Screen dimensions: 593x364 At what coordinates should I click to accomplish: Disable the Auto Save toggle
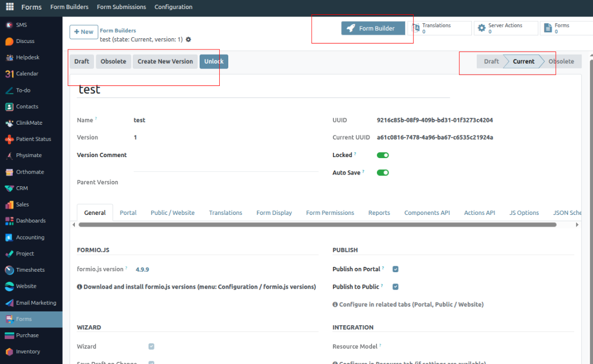tap(383, 172)
